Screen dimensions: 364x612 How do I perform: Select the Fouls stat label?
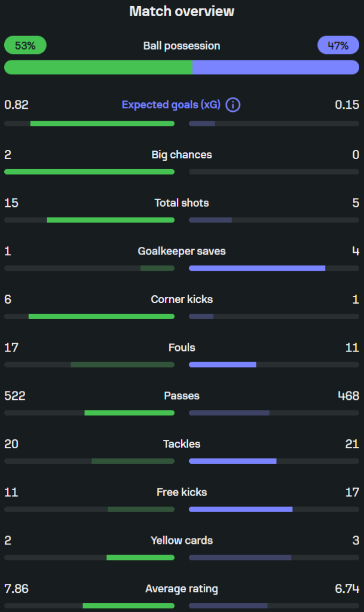(x=182, y=347)
